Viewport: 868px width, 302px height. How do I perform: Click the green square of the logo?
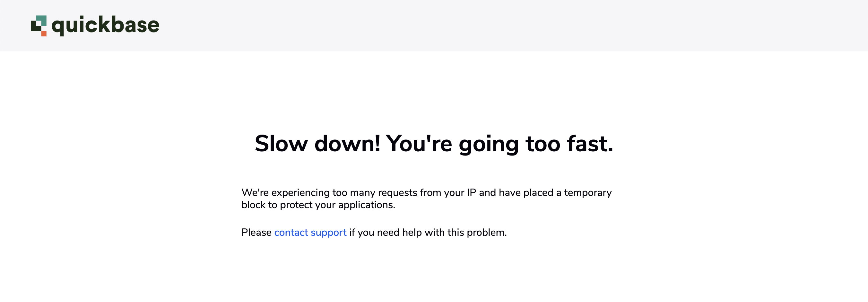pyautogui.click(x=41, y=21)
